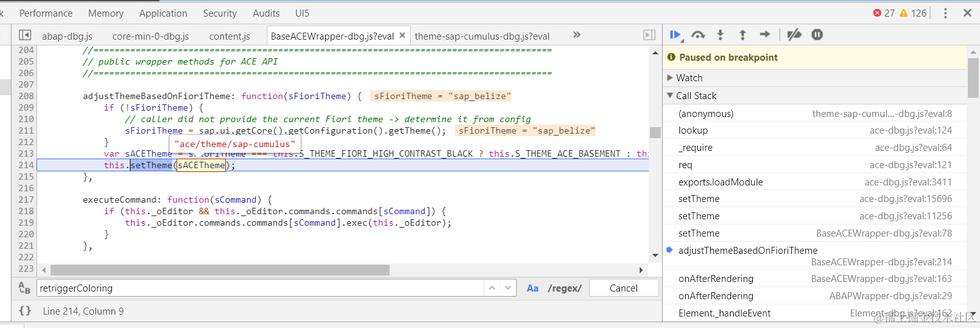Cancel the search bar
This screenshot has width=980, height=328.
[x=624, y=288]
